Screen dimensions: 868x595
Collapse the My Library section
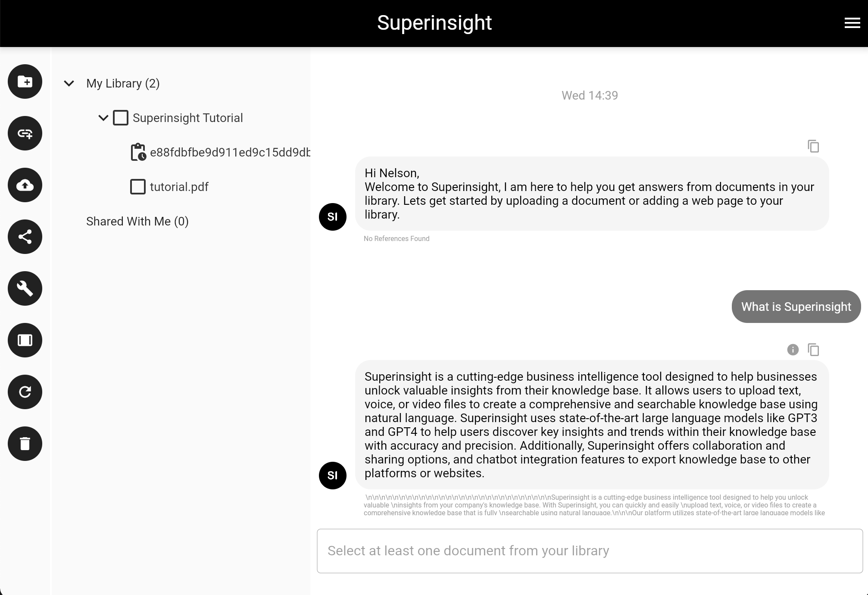(x=69, y=83)
